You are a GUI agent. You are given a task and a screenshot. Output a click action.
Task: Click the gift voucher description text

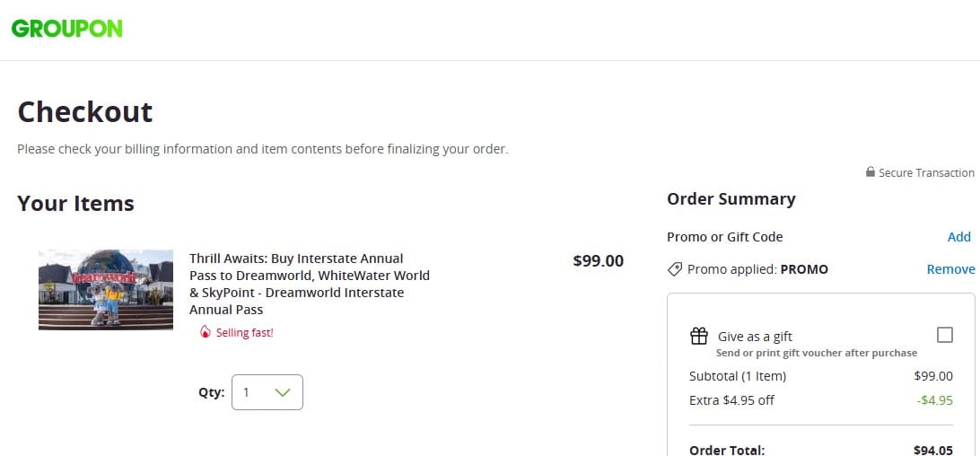click(x=817, y=353)
